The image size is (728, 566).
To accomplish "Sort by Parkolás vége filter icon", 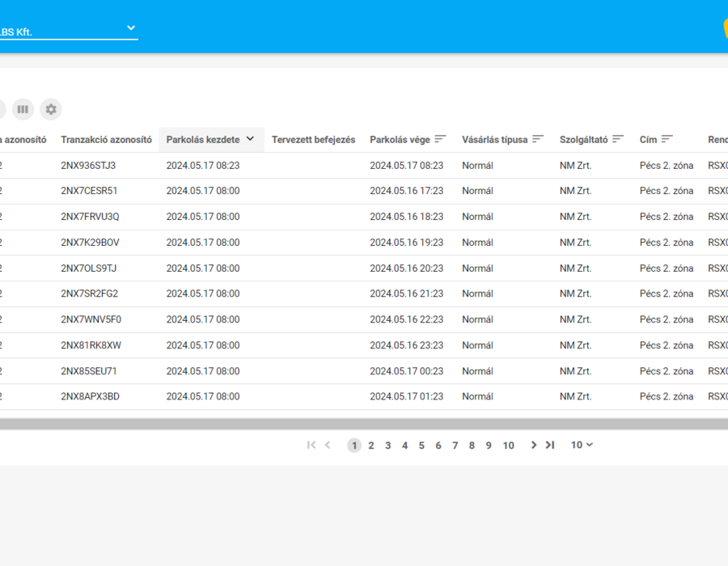I will tap(440, 139).
